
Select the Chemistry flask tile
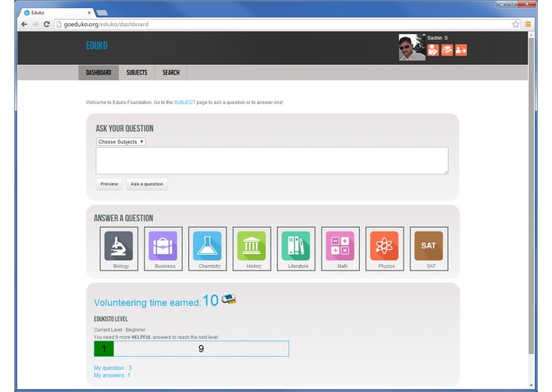[207, 248]
